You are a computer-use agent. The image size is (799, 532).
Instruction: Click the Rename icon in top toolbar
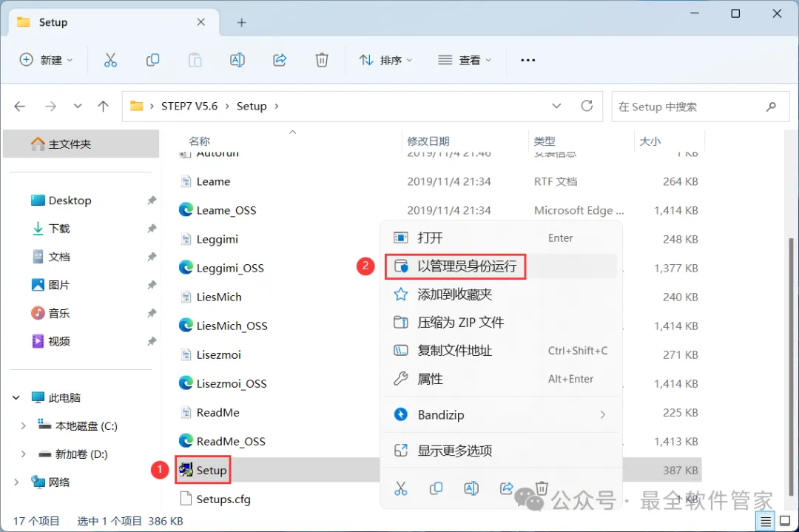tap(237, 60)
